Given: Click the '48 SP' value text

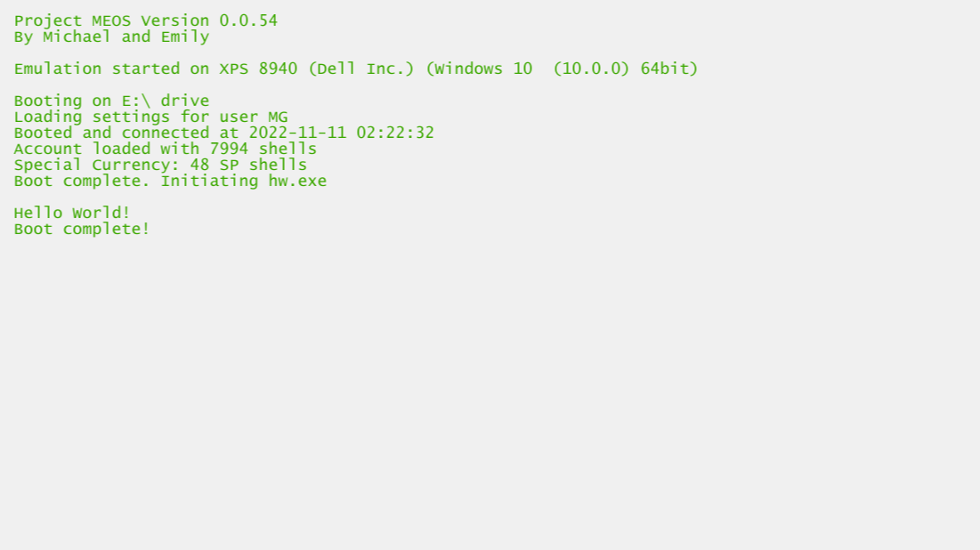Looking at the screenshot, I should [215, 165].
